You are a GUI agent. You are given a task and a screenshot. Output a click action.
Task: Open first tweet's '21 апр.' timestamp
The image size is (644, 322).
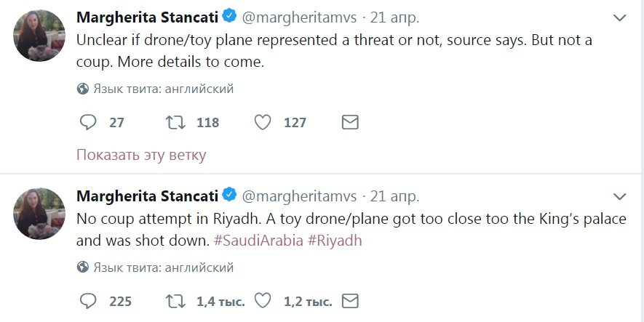395,17
